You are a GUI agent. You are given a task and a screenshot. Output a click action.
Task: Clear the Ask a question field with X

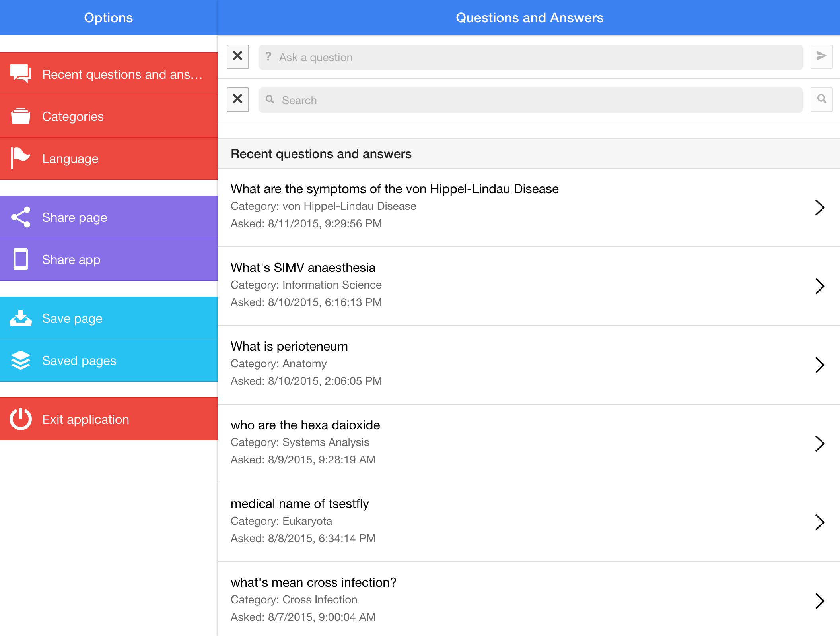point(238,57)
